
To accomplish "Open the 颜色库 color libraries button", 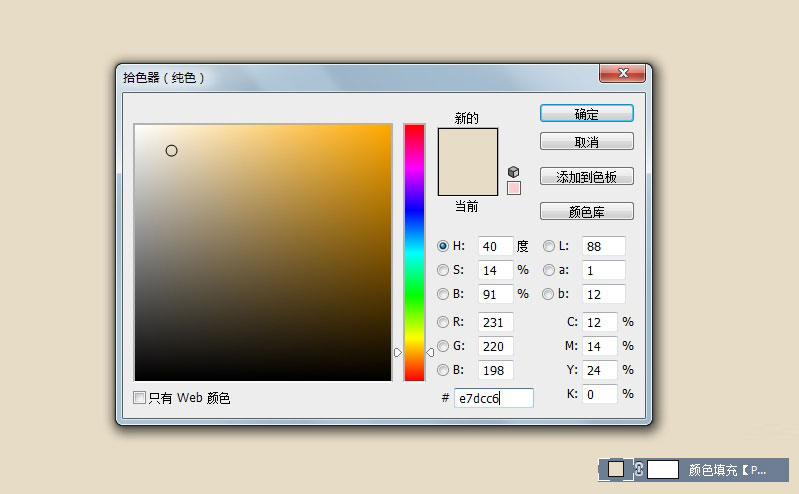I will click(586, 212).
